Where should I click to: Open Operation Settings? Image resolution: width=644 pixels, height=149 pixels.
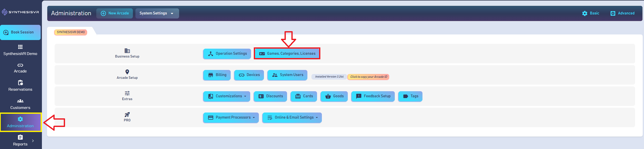coord(227,53)
